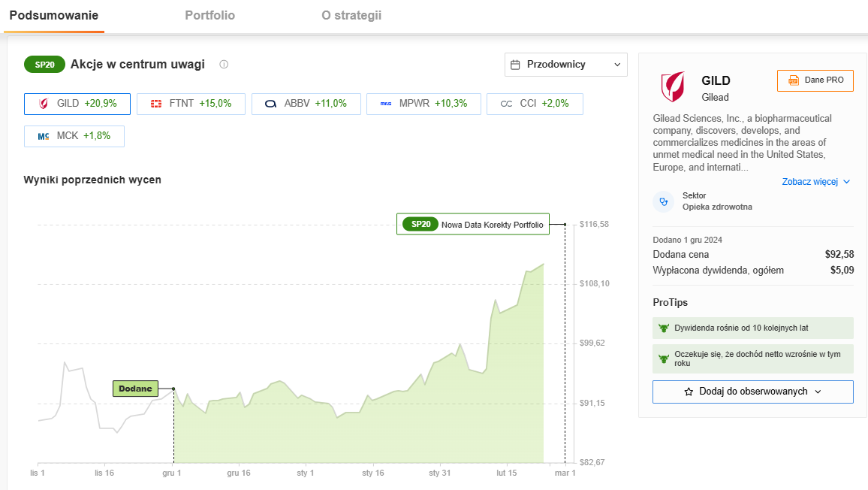The image size is (868, 490).
Task: Click the gru 16 date axis label
Action: pos(239,473)
